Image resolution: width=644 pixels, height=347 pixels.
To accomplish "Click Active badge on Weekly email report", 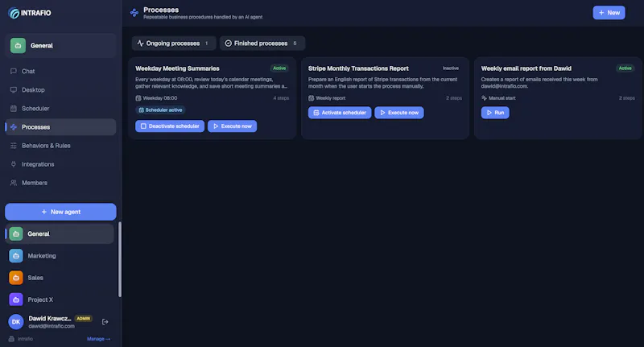I will (x=625, y=68).
